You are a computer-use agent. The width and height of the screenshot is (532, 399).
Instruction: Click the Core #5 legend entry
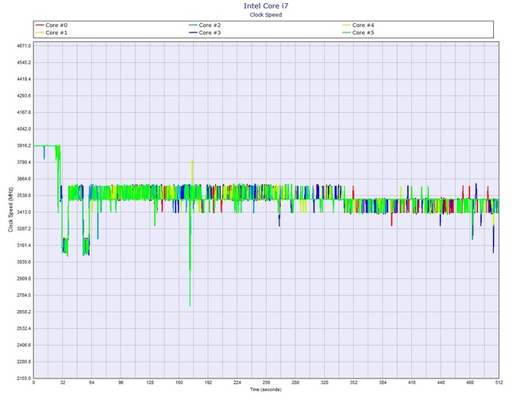358,33
